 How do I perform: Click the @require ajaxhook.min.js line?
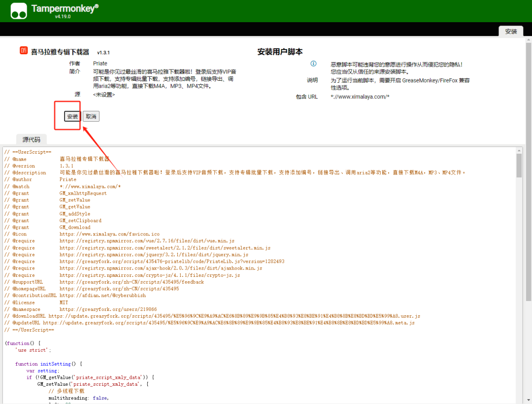pos(133,269)
